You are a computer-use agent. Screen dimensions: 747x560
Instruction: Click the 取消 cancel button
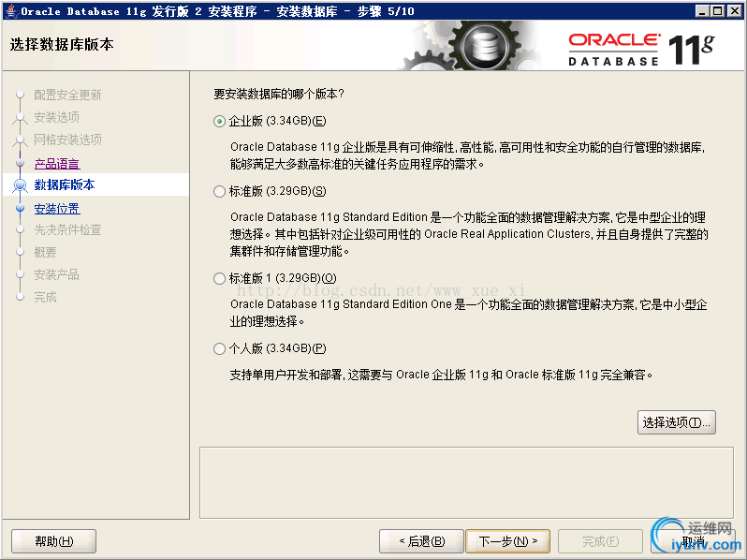[x=694, y=541]
